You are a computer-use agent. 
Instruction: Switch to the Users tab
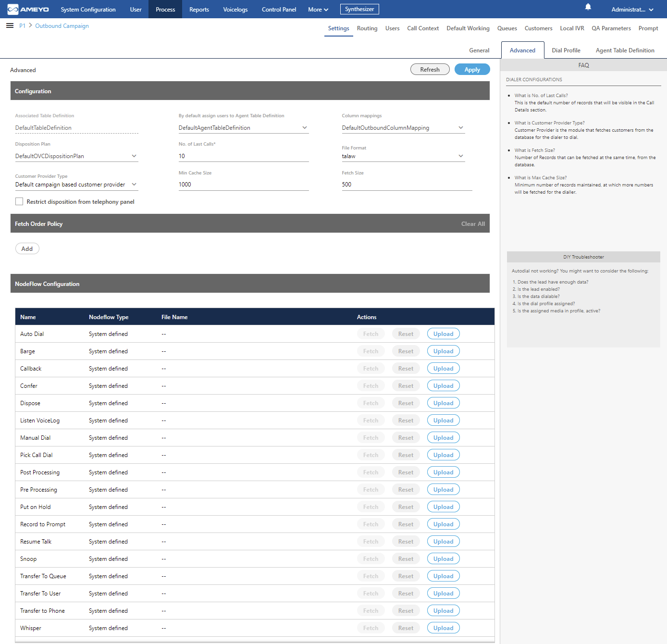coord(392,28)
